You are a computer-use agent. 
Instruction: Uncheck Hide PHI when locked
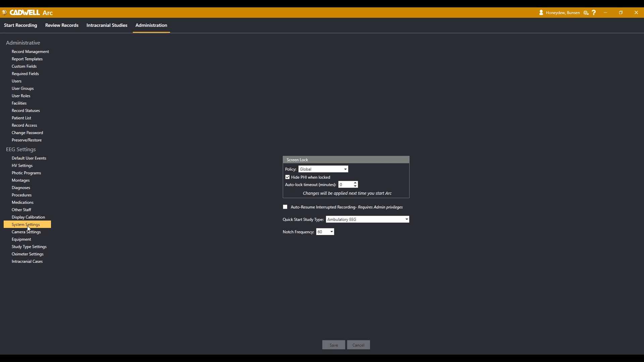pyautogui.click(x=288, y=177)
